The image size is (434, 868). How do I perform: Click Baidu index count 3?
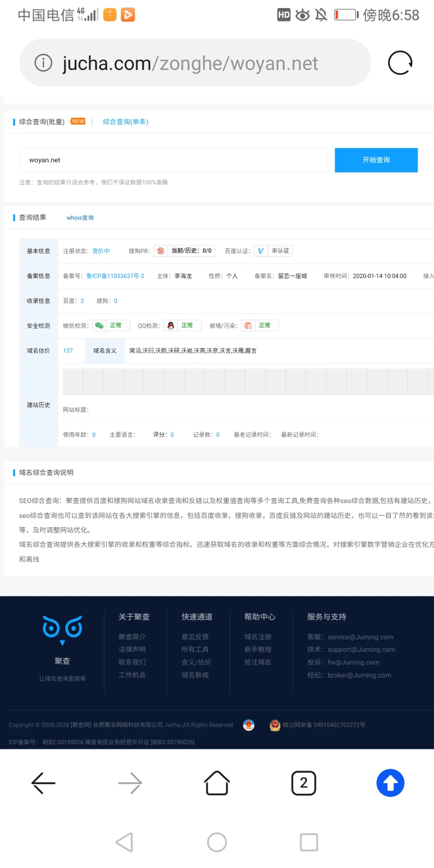click(x=82, y=301)
